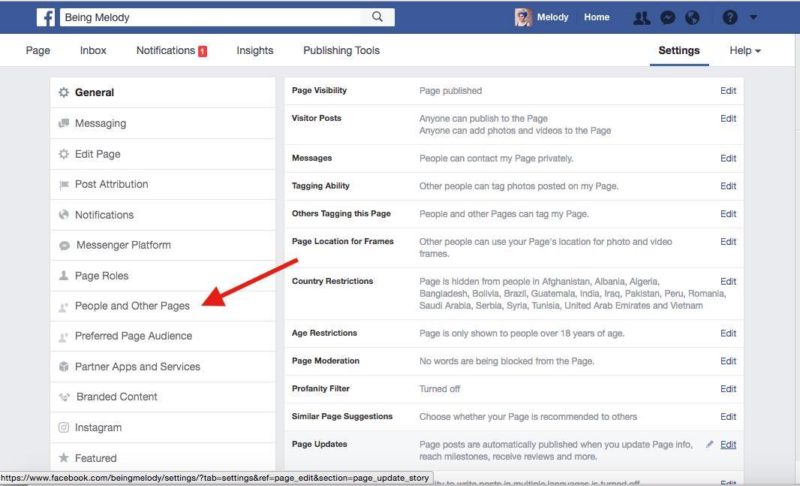Open Preferred Page Audience settings
800x486 pixels.
pos(163,336)
